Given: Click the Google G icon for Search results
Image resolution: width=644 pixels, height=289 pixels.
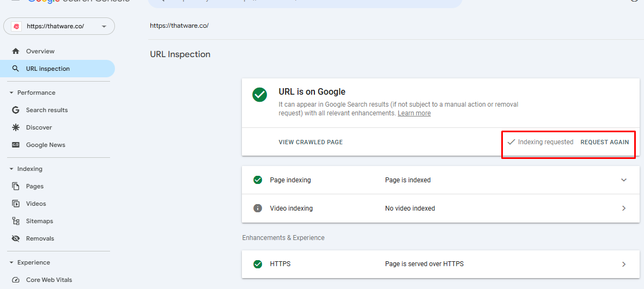Looking at the screenshot, I should pos(16,110).
